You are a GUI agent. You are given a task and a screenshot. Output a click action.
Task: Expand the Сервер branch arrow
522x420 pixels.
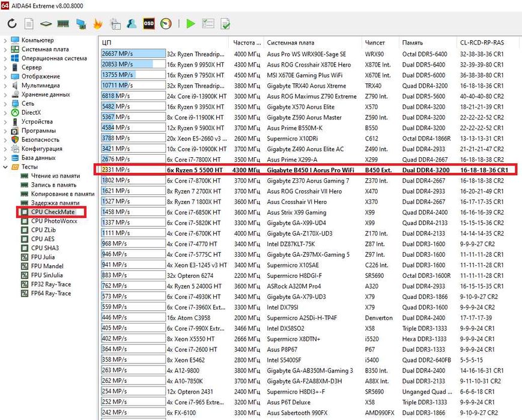coord(5,68)
